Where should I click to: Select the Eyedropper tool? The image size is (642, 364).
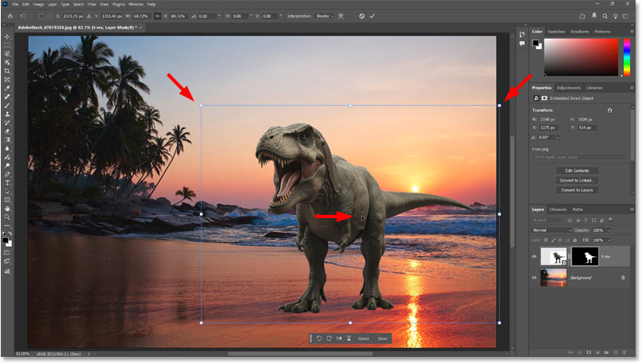coord(7,88)
